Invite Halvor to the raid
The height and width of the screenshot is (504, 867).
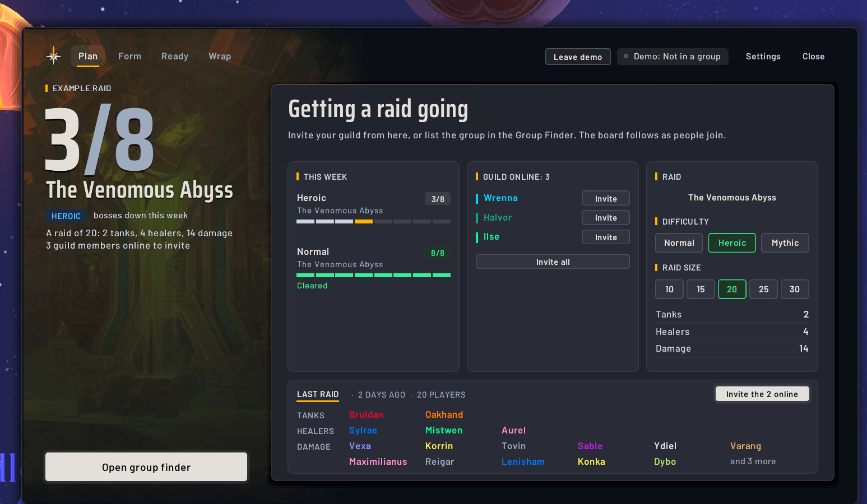click(606, 217)
